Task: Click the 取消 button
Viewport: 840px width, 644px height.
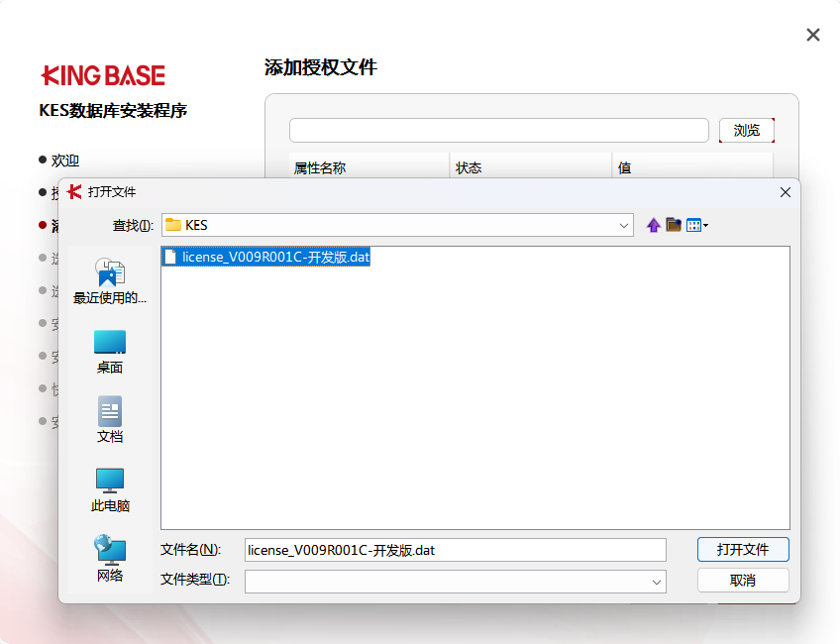Action: point(743,581)
